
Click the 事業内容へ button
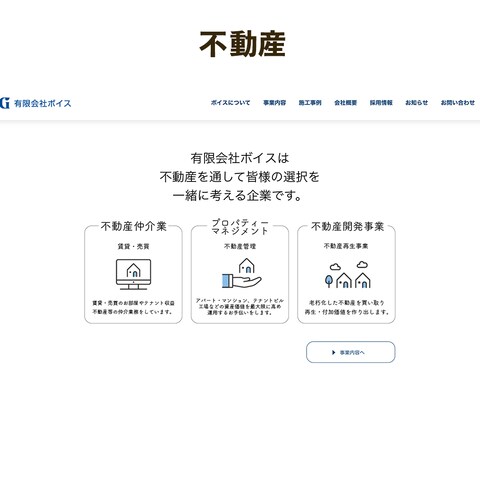351,352
